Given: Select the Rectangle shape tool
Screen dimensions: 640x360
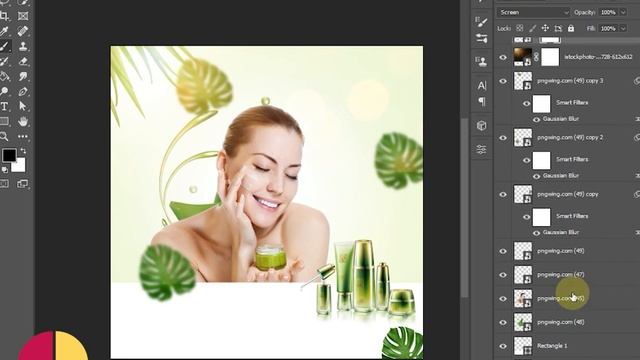Looking at the screenshot, I should pyautogui.click(x=4, y=121).
